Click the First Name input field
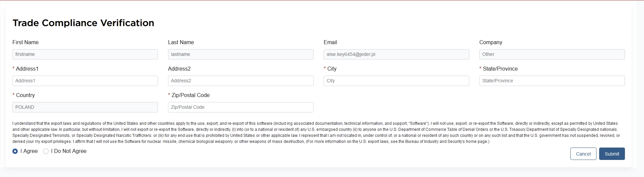This screenshot has width=644, height=177. point(85,54)
